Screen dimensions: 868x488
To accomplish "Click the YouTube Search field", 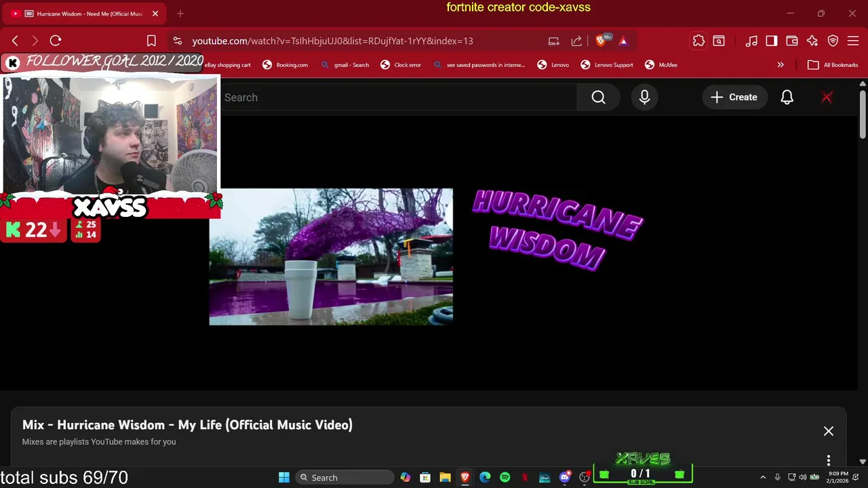I will pos(400,98).
